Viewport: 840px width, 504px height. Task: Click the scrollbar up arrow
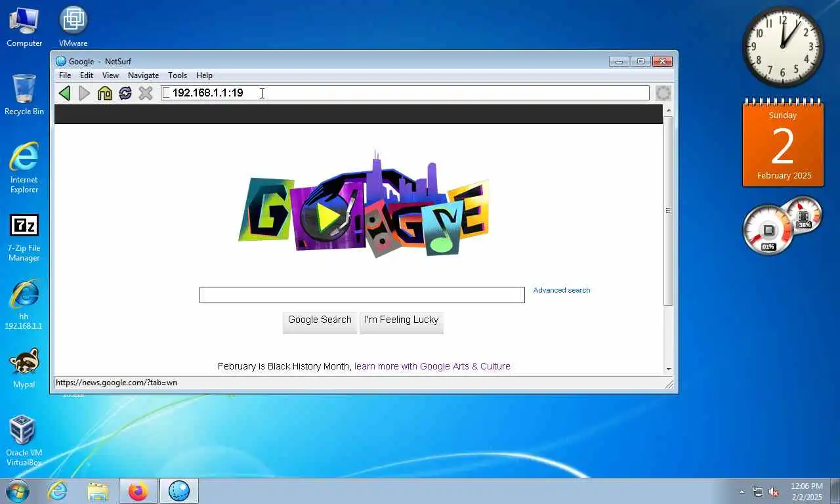(x=668, y=110)
